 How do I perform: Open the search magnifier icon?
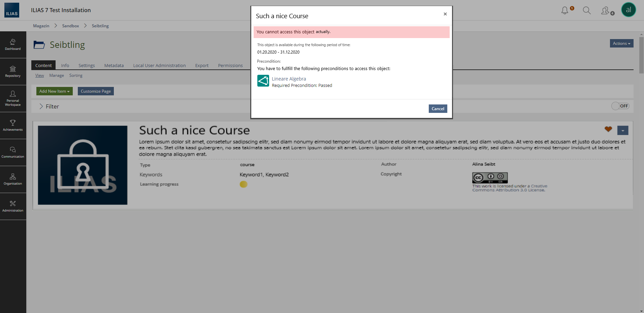point(587,11)
